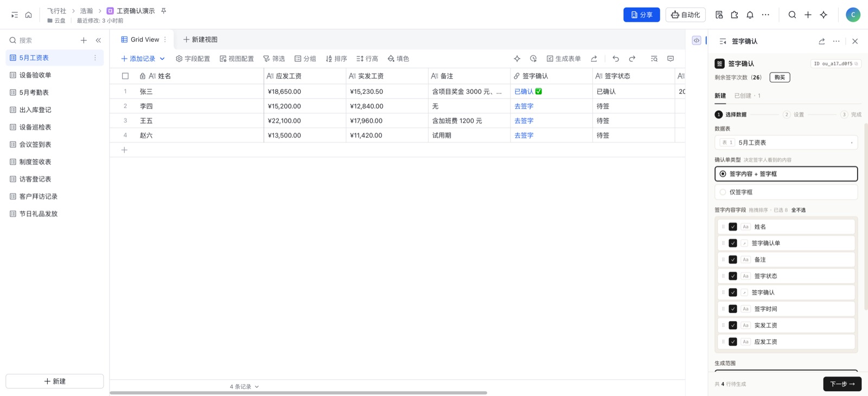Open the extensions puzzle icon in top bar
The width and height of the screenshot is (868, 396).
(735, 15)
